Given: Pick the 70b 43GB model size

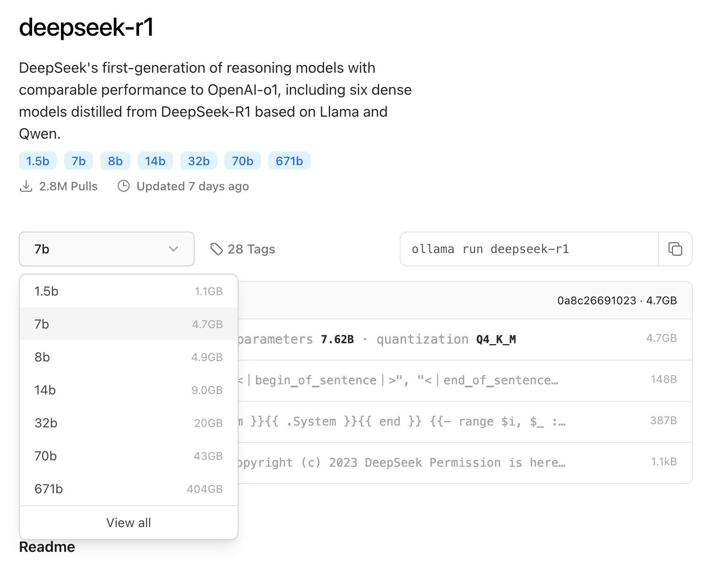Looking at the screenshot, I should (128, 456).
